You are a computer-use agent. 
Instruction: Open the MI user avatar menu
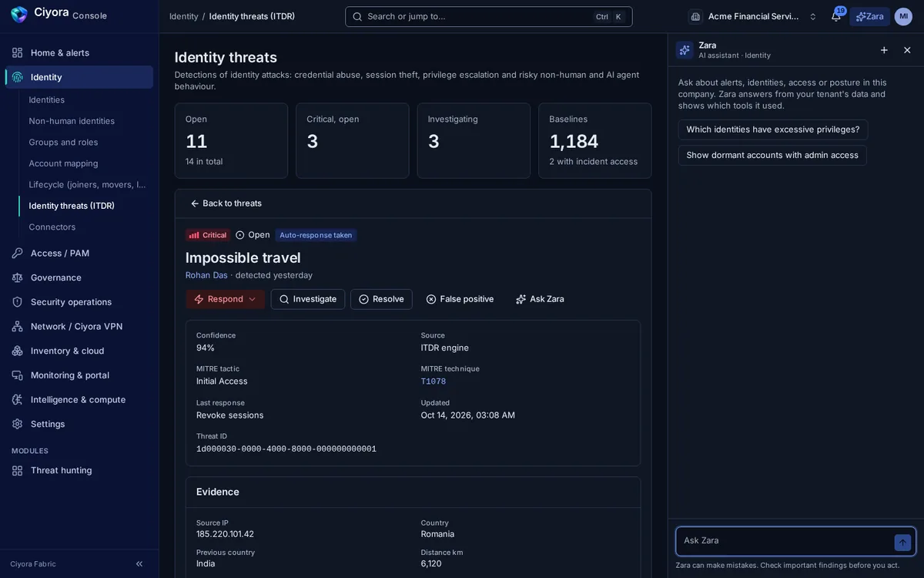click(903, 16)
